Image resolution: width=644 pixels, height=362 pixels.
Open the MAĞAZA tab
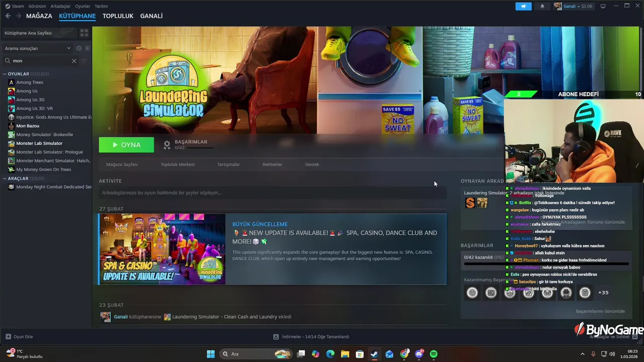pos(39,16)
